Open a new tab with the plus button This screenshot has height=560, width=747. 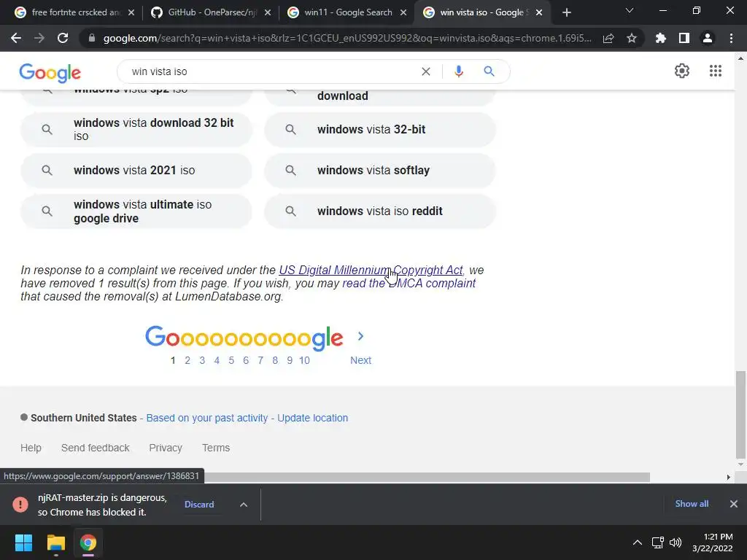click(566, 12)
